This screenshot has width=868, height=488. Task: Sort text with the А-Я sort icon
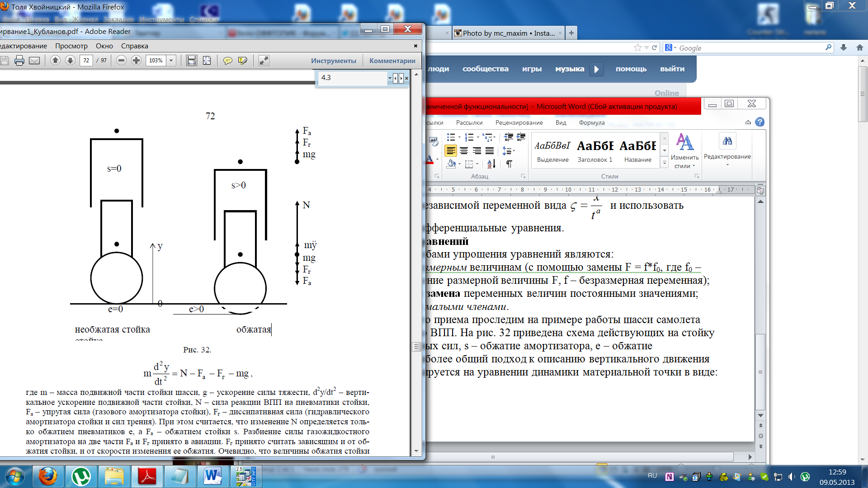click(x=491, y=164)
